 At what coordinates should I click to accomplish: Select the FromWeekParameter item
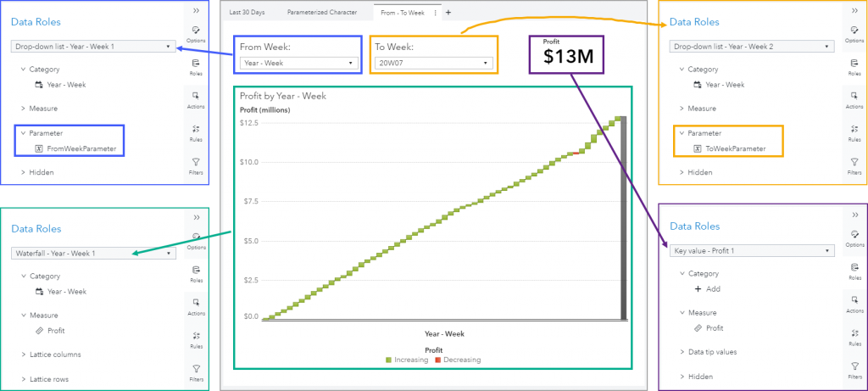[81, 148]
